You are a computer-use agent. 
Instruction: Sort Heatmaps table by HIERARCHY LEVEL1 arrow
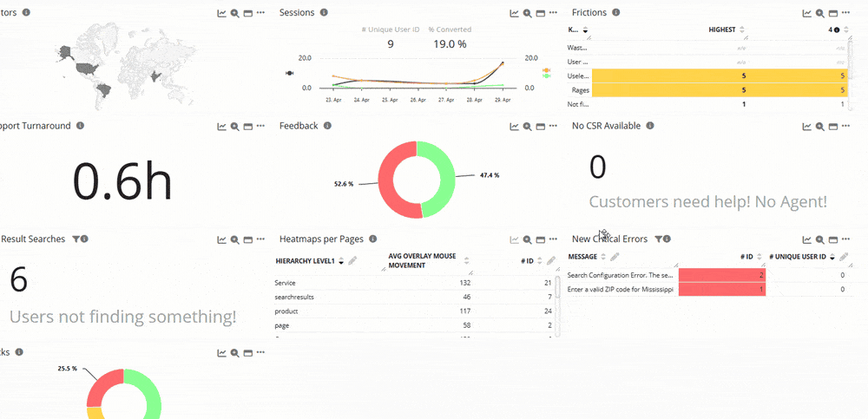(341, 261)
